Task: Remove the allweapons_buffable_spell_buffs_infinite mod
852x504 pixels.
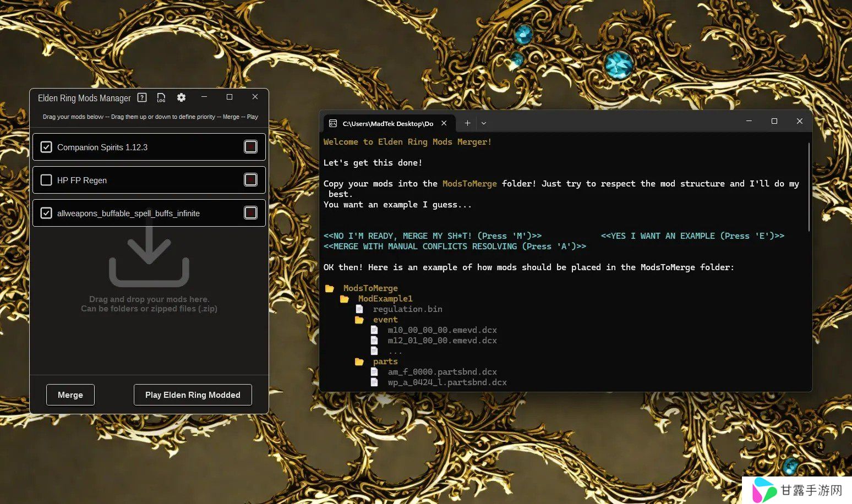Action: click(250, 213)
